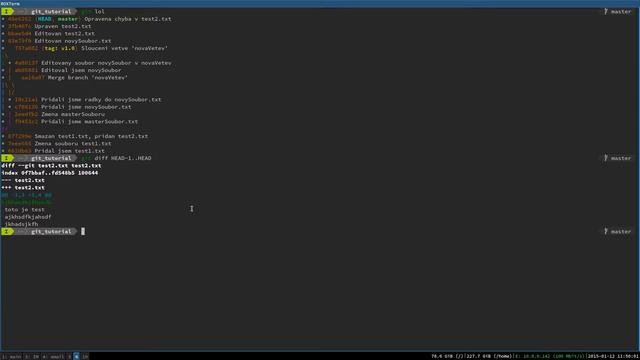Click the master branch indicator on last prompt

(618, 231)
